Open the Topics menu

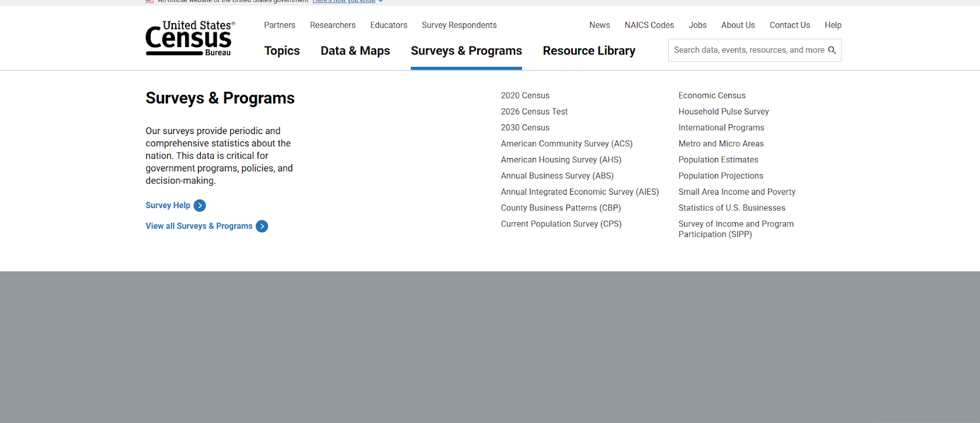[282, 51]
